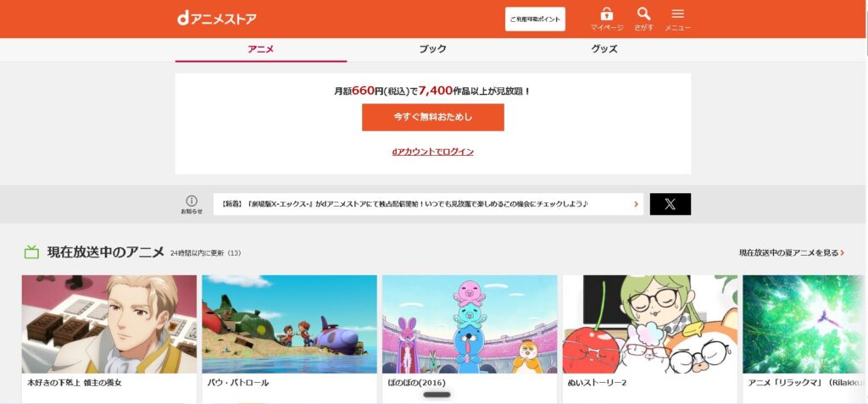This screenshot has width=868, height=404.
Task: Click 今すぐ無料おためし button
Action: coord(433,118)
